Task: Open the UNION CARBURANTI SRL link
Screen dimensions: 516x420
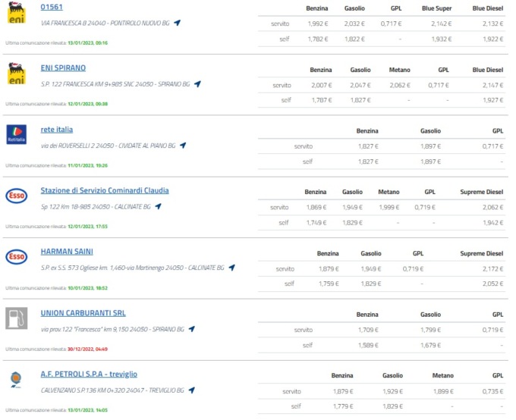Action: pyautogui.click(x=83, y=313)
